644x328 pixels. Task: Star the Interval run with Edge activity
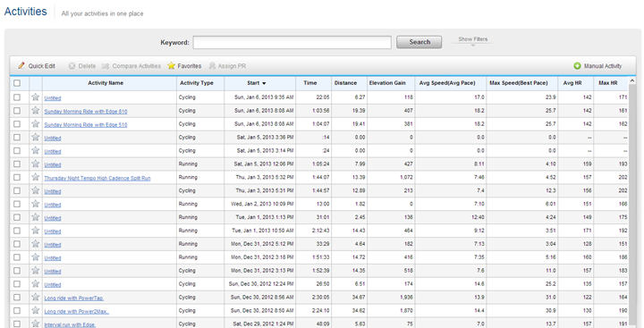[x=35, y=324]
